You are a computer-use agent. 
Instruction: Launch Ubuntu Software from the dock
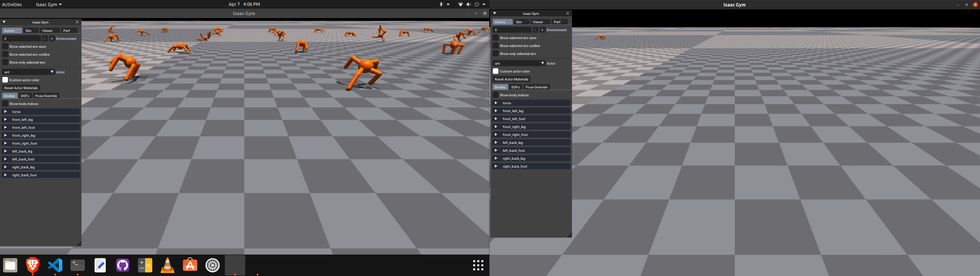(x=190, y=265)
